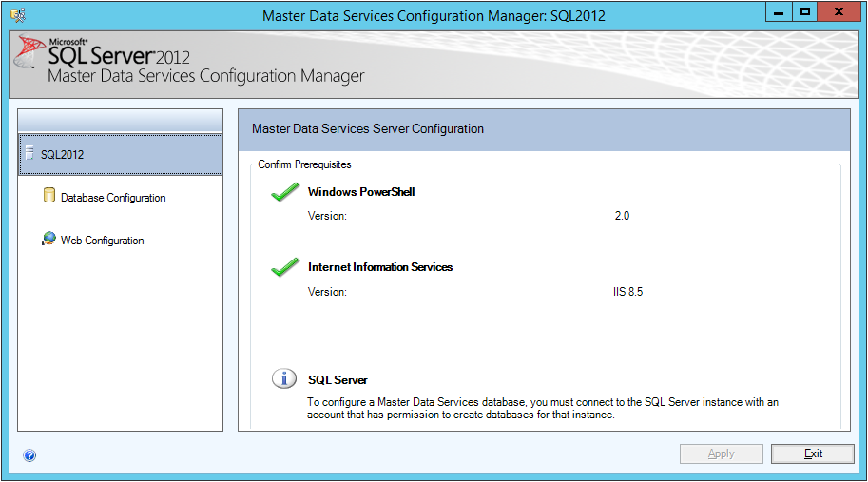868x482 pixels.
Task: Click Master Data Services Server Configuration header
Action: point(368,129)
